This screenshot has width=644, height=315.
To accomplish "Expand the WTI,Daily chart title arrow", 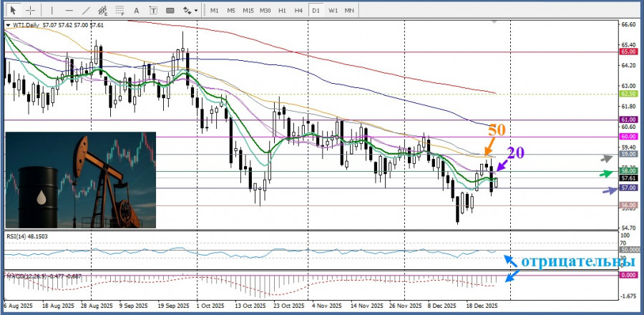I will [x=8, y=25].
